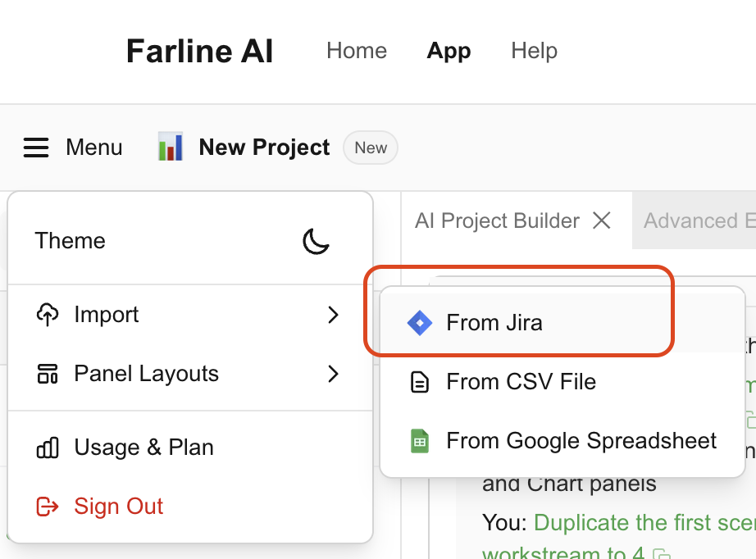
Task: Click the colorful bar chart project icon
Action: pyautogui.click(x=169, y=148)
